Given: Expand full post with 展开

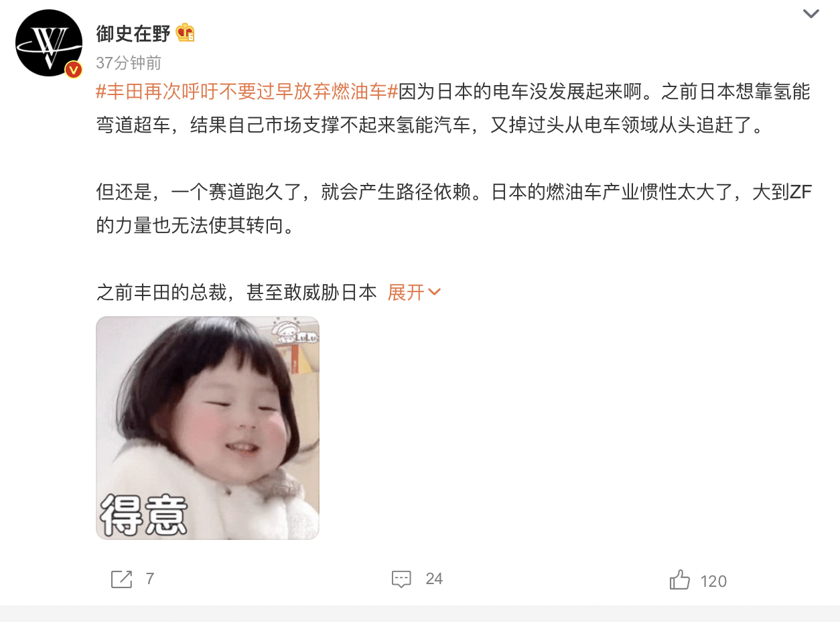Looking at the screenshot, I should 406,292.
